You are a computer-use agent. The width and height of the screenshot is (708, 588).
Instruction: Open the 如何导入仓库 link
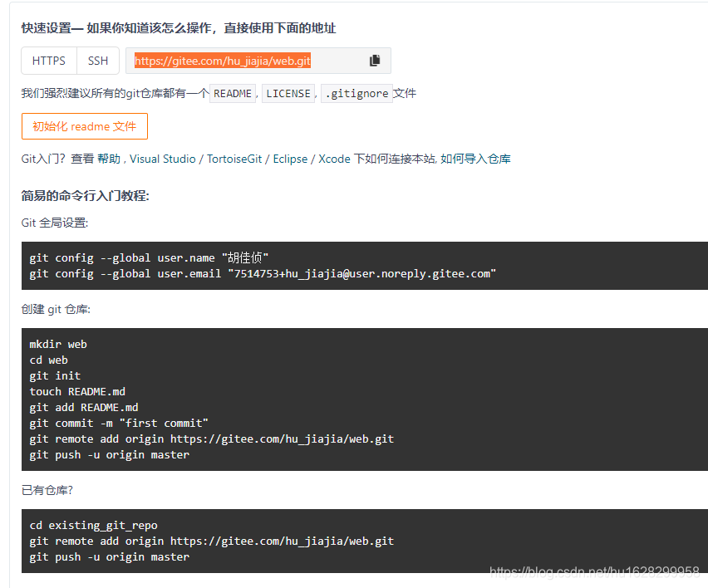pyautogui.click(x=479, y=158)
